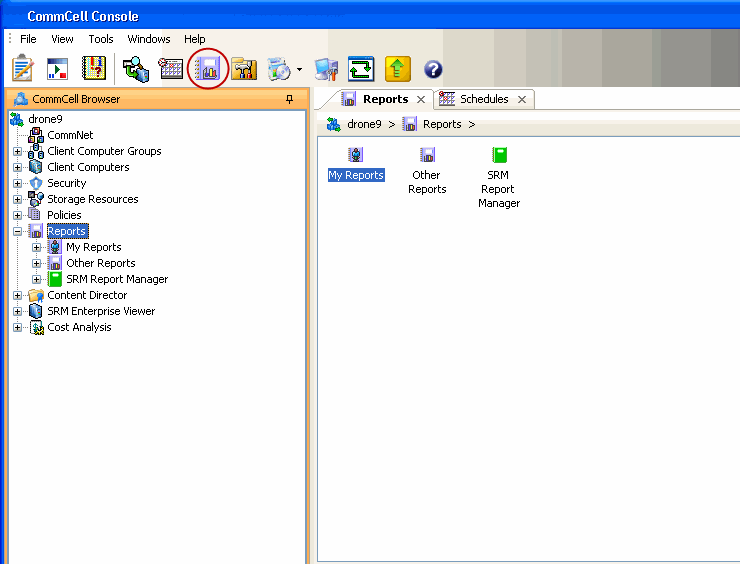
Task: Expand the SRM Enterprise Viewer node
Action: point(17,311)
